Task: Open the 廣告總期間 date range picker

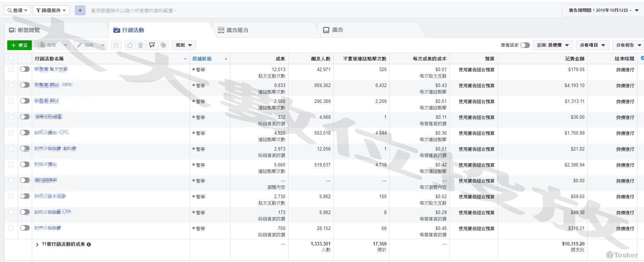Action: [603, 10]
